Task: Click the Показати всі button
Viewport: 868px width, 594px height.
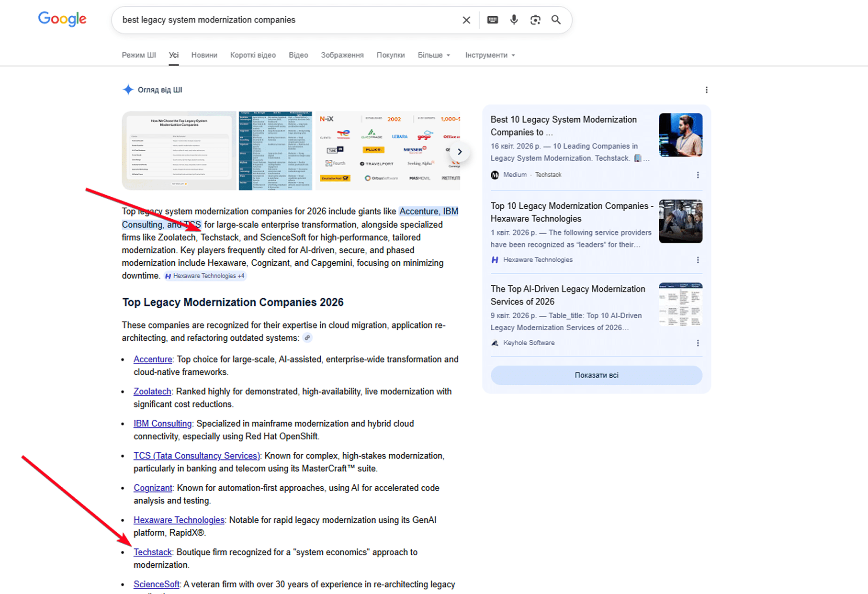Action: 597,375
